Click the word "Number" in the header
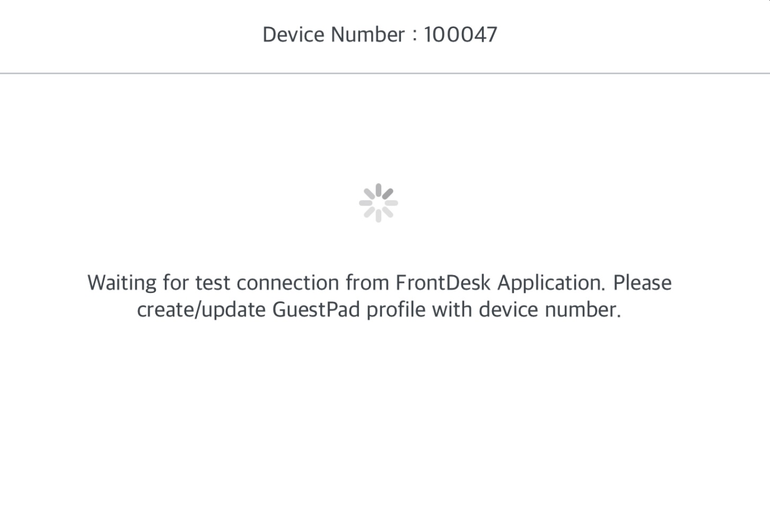770x532 pixels. click(367, 35)
